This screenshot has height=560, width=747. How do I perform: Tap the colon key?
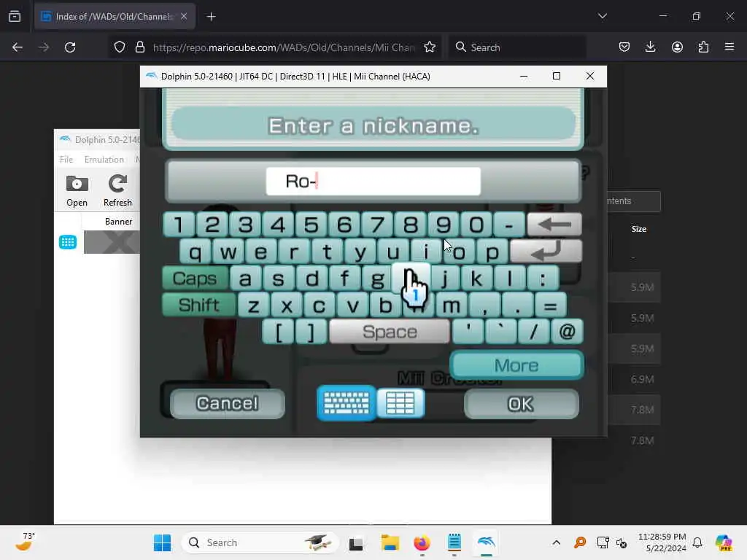543,278
